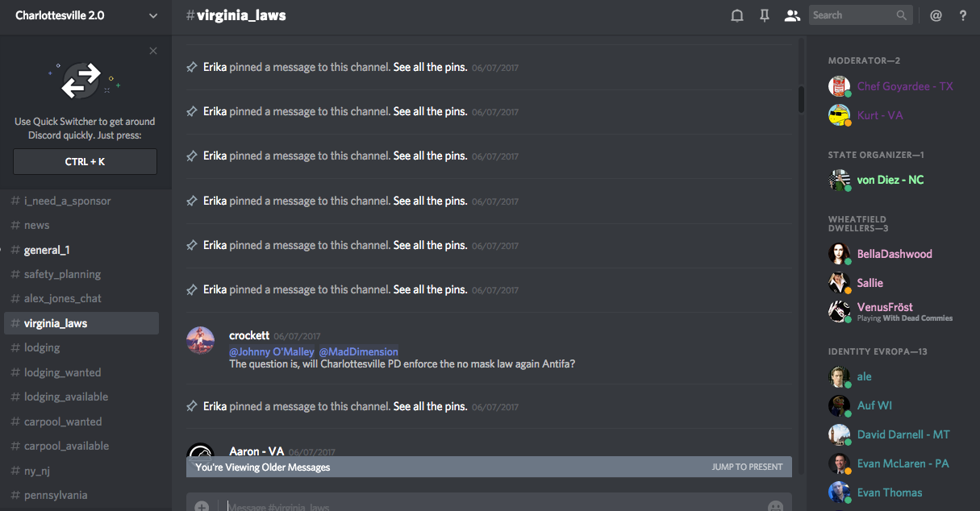This screenshot has height=511, width=980.
Task: Open Chef Goyardee - TX member profile
Action: pos(904,86)
